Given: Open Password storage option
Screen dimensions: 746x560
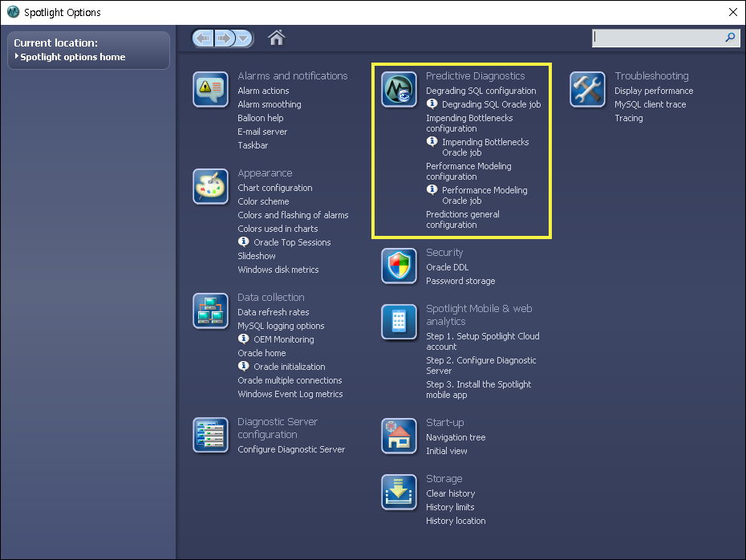Looking at the screenshot, I should coord(460,281).
